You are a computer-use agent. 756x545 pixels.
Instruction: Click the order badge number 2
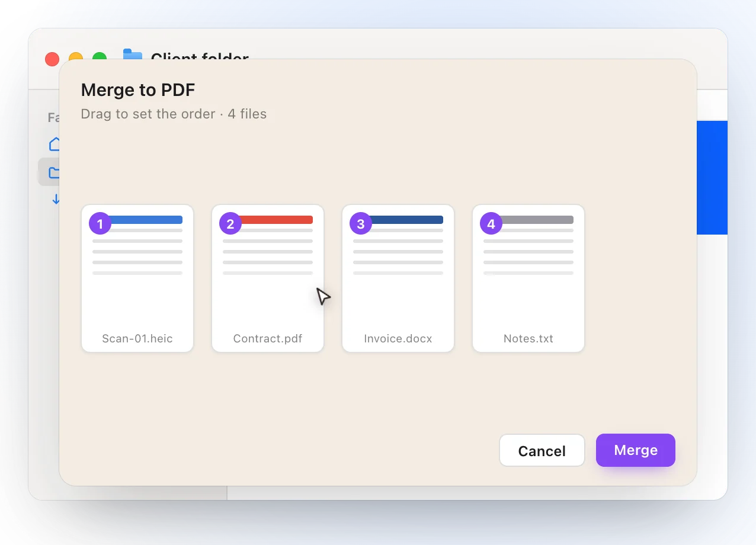coord(230,223)
